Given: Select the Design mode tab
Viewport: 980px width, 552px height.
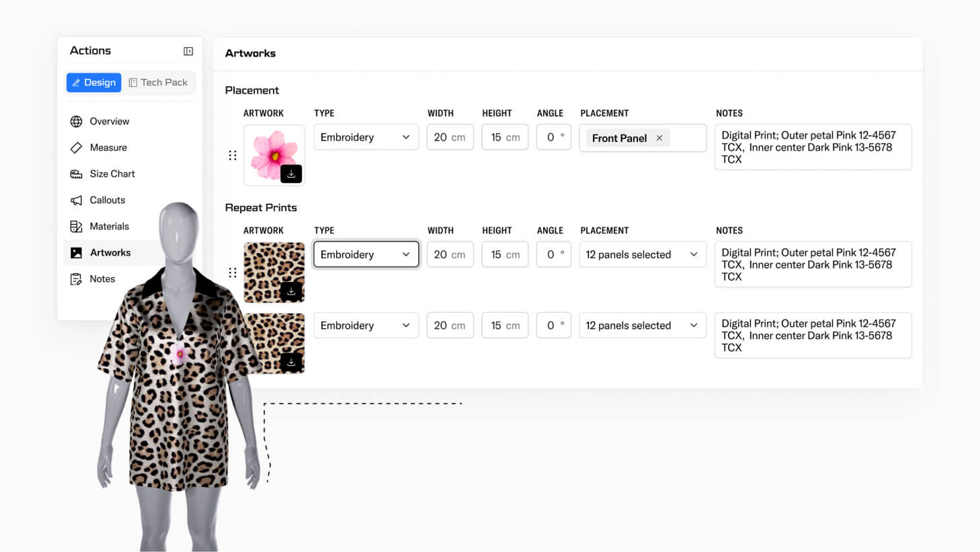Looking at the screenshot, I should [94, 83].
